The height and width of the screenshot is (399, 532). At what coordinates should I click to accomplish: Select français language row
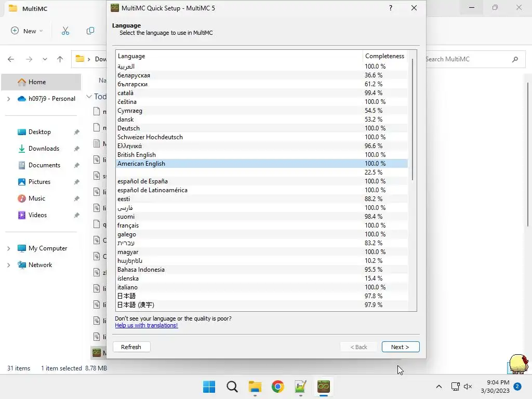pos(262,225)
